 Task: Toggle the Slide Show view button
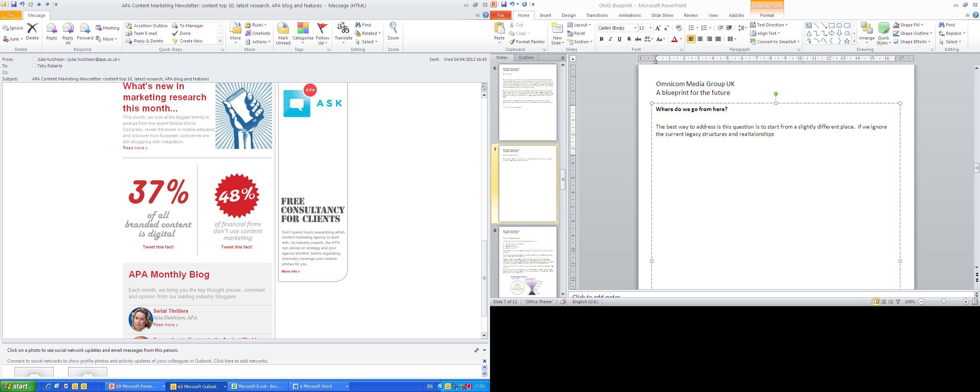[898, 302]
